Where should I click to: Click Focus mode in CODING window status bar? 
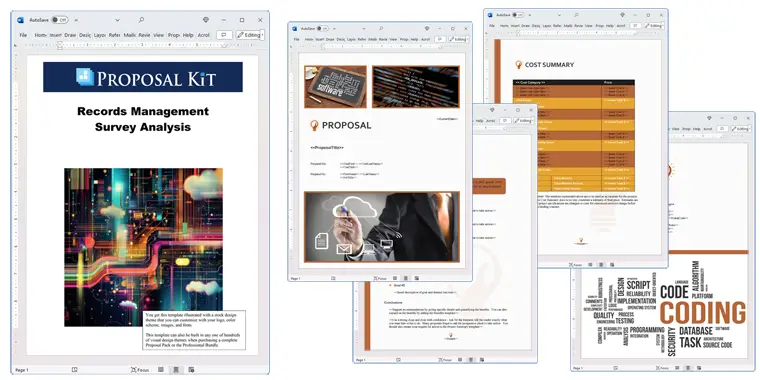pos(662,368)
